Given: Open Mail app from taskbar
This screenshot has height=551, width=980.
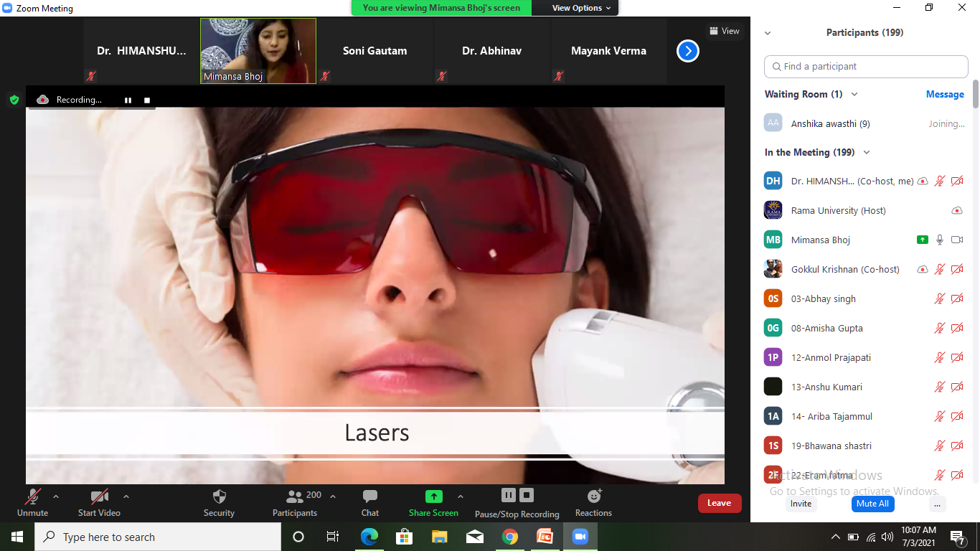Looking at the screenshot, I should click(474, 537).
